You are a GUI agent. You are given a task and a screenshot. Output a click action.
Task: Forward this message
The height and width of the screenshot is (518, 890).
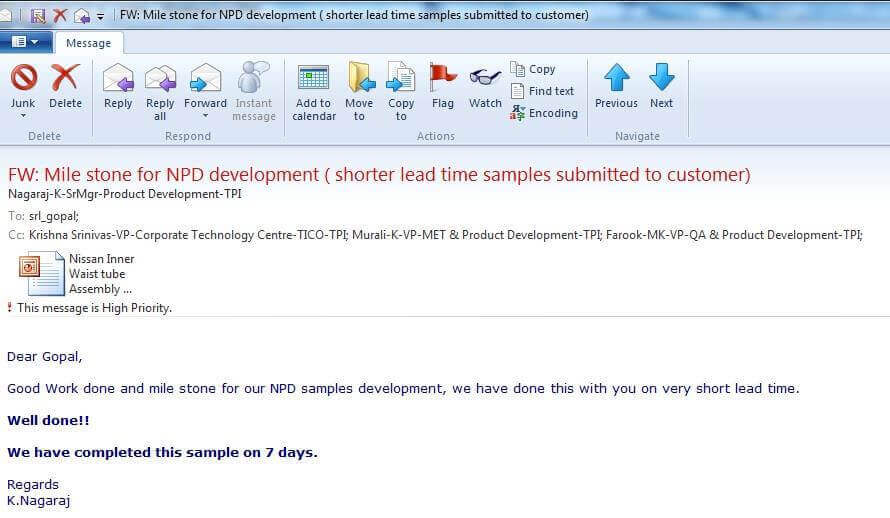pyautogui.click(x=205, y=85)
